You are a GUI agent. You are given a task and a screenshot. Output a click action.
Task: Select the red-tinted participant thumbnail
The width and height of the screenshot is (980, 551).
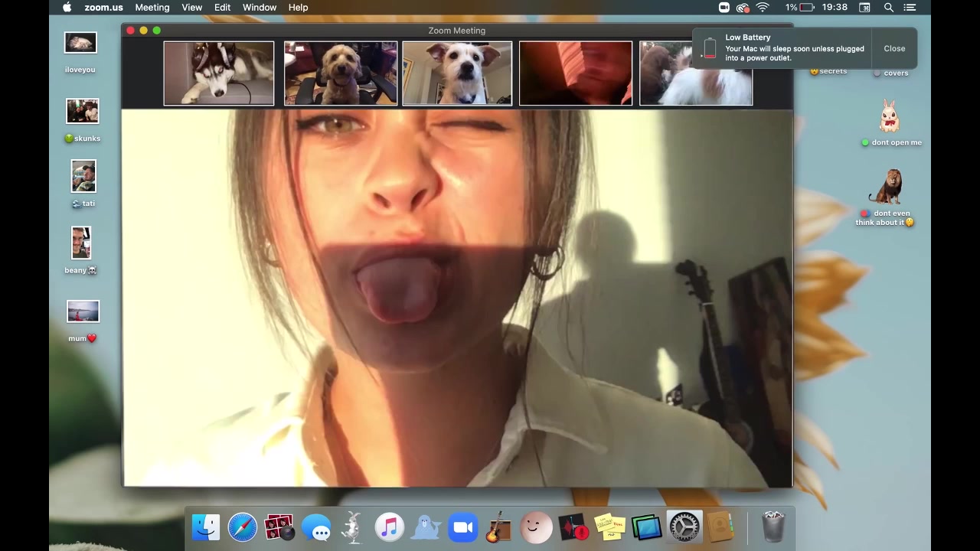pyautogui.click(x=576, y=73)
